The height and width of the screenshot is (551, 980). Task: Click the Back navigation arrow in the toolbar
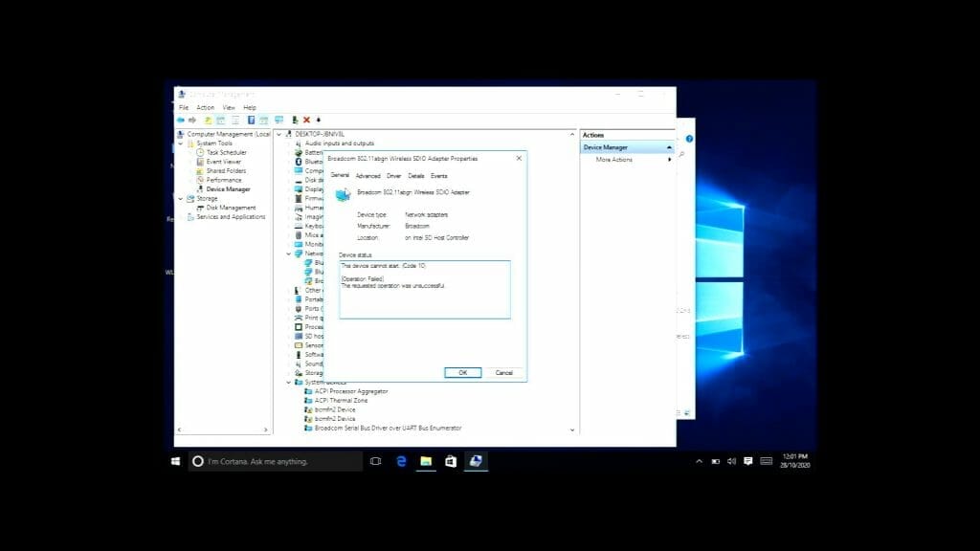tap(181, 119)
